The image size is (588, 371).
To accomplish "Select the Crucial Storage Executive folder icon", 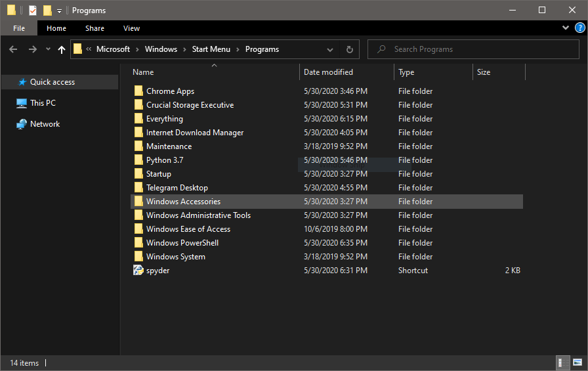I will pos(138,104).
